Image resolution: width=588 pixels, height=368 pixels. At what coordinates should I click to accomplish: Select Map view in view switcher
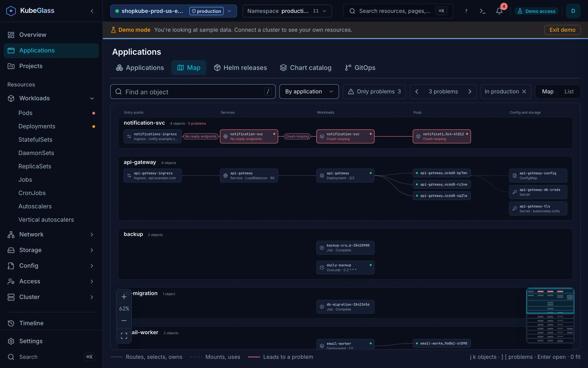[548, 92]
